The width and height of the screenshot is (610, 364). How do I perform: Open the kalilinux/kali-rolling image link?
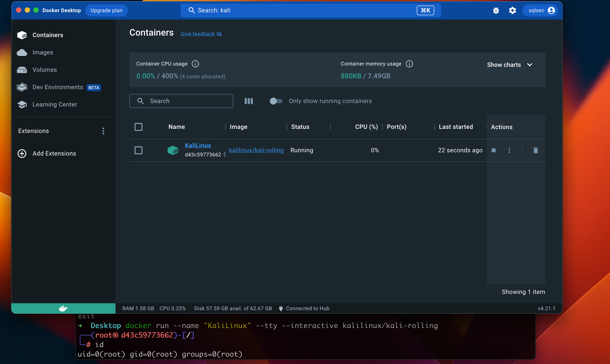click(x=256, y=150)
